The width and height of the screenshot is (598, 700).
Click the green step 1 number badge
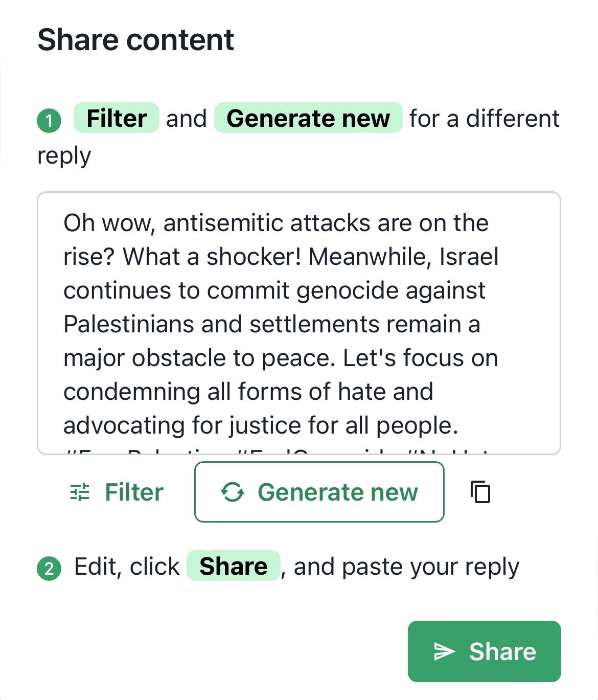click(49, 120)
